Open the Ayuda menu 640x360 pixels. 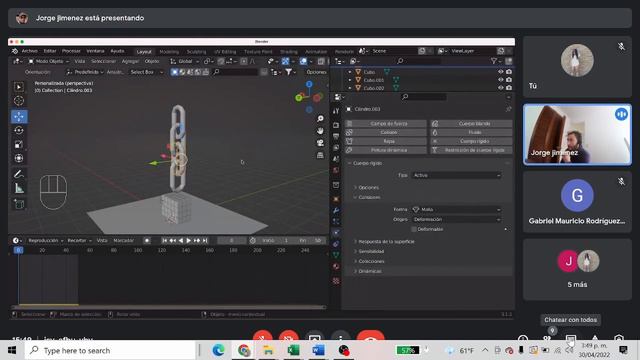coord(117,51)
